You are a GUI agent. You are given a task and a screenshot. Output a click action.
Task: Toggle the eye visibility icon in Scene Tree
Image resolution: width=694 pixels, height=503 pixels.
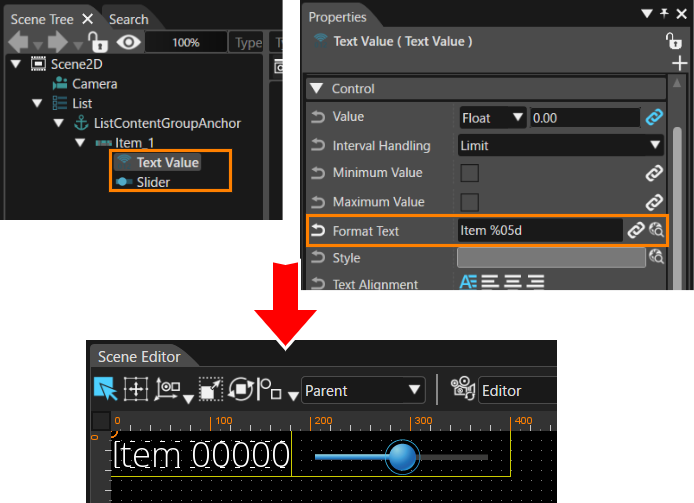(x=128, y=43)
